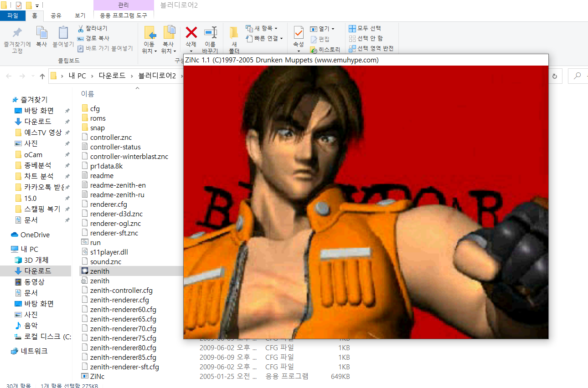588x388 pixels.
Task: Open the quick access toolbar customize arrow
Action: tap(37, 5)
